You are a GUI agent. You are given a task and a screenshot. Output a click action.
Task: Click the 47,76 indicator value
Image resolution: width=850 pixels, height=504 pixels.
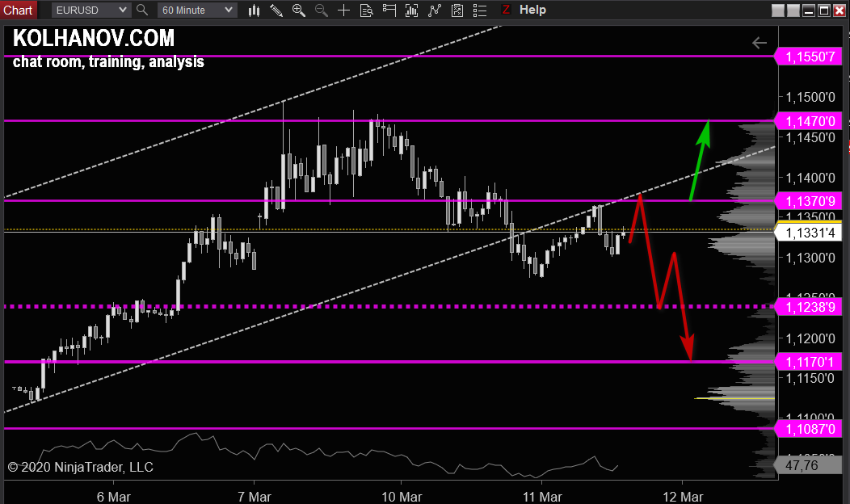(811, 465)
